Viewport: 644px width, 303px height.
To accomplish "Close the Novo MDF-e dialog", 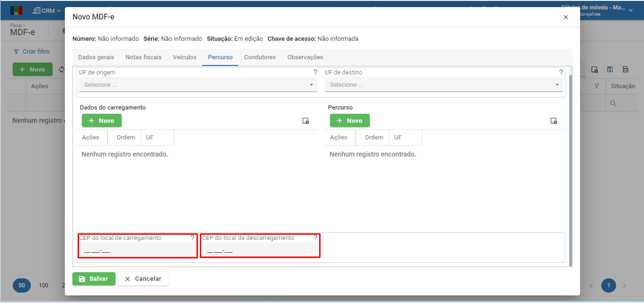I will click(566, 17).
